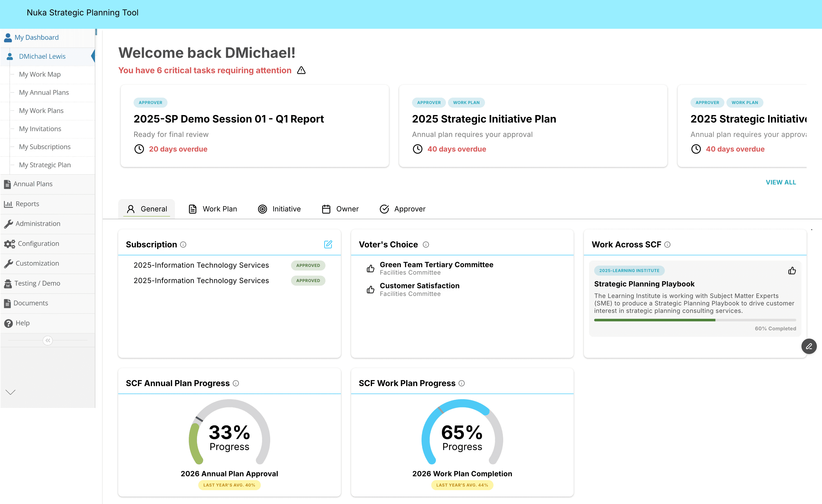Image resolution: width=822 pixels, height=504 pixels.
Task: Switch to the Work Plan tab
Action: click(x=213, y=209)
